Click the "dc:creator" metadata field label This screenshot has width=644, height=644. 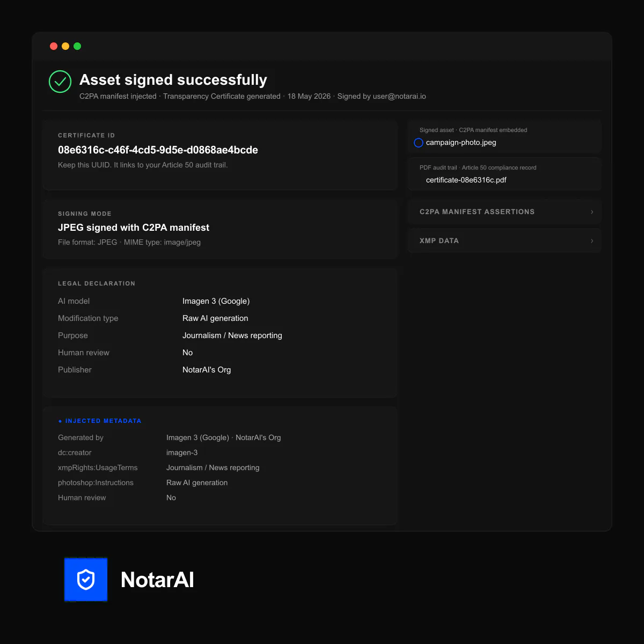click(x=75, y=452)
